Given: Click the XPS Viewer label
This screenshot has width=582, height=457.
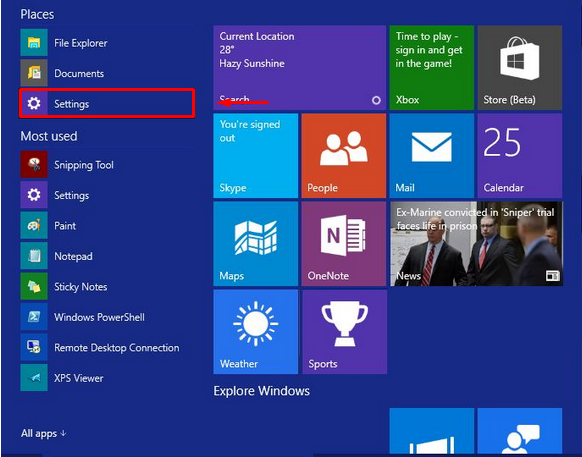Looking at the screenshot, I should (x=79, y=378).
